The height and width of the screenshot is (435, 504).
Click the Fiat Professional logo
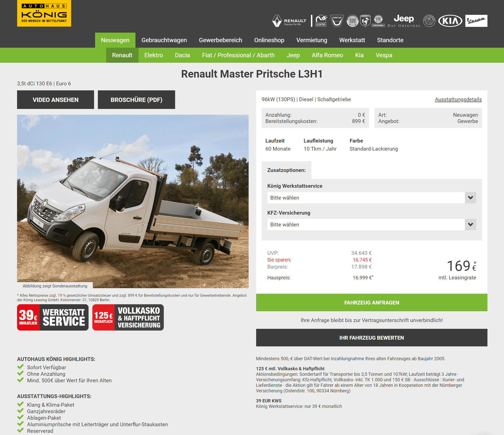pos(378,21)
